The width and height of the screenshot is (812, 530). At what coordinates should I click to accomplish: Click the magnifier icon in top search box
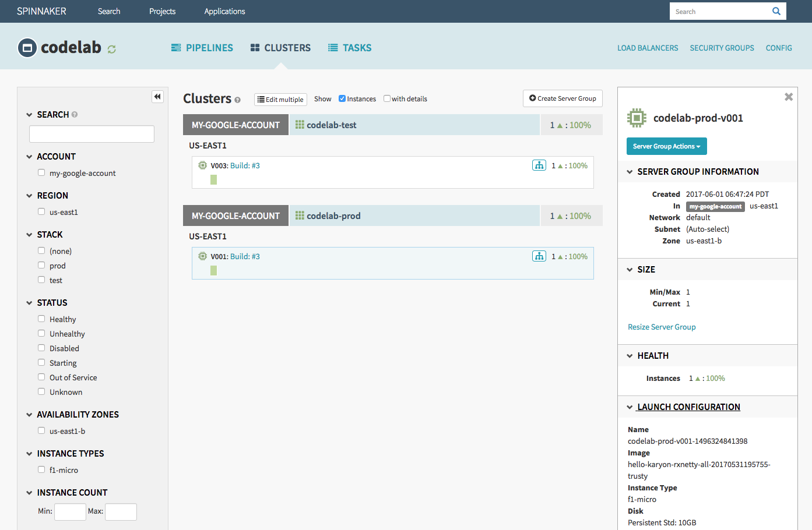click(x=776, y=11)
